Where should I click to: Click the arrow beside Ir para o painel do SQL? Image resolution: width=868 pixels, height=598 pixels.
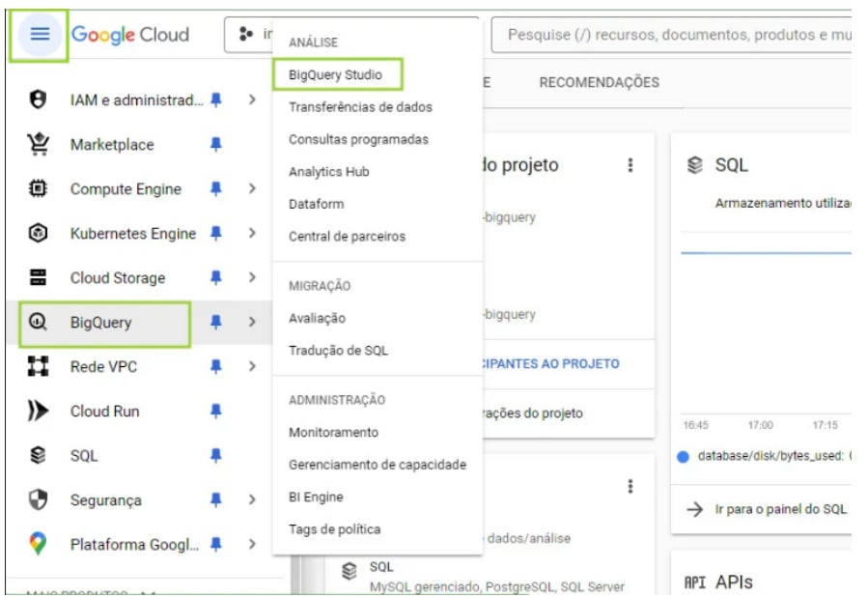[x=695, y=509]
